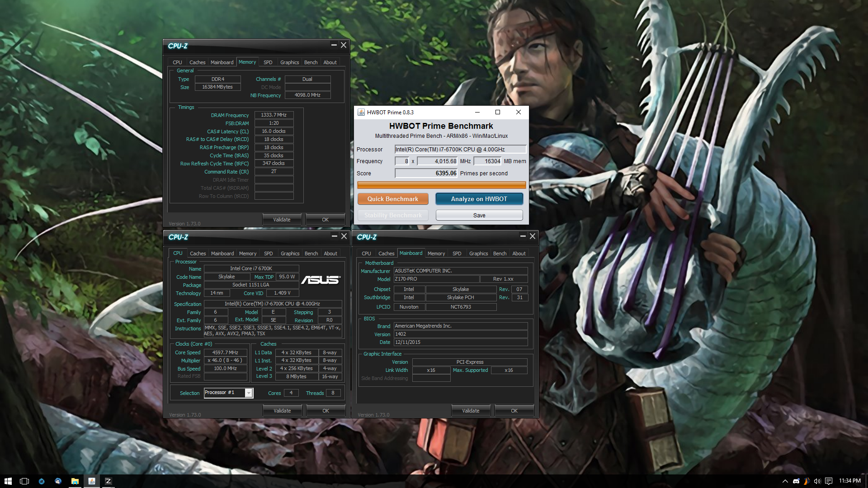Screen dimensions: 868x488
Task: Click the Max TDP value 95.0 W
Action: (x=287, y=277)
